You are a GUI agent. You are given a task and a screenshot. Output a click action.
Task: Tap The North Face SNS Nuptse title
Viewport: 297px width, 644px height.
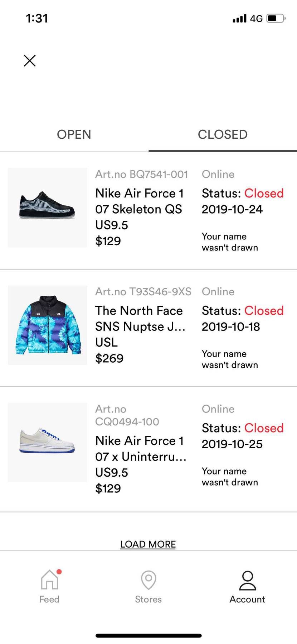point(140,318)
